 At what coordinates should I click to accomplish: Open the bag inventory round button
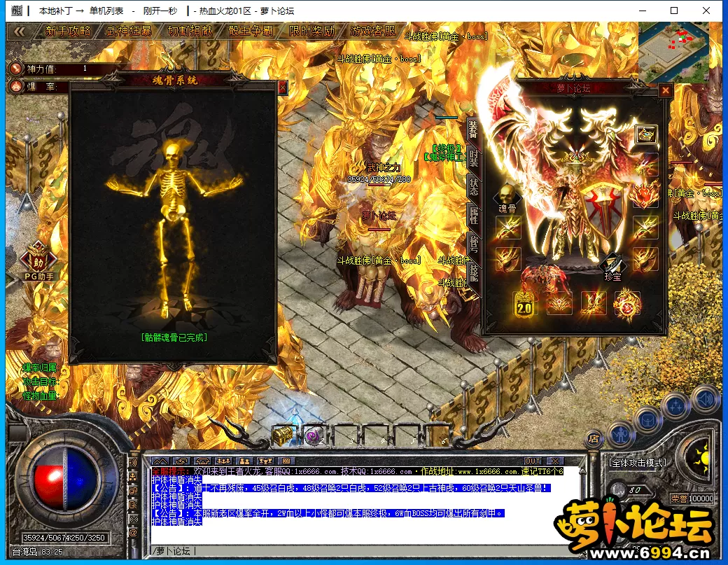click(647, 421)
